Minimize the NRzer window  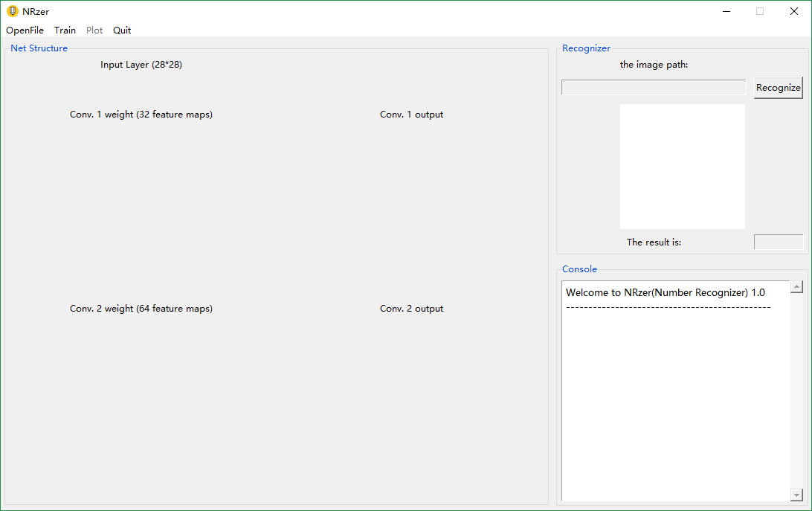(726, 11)
